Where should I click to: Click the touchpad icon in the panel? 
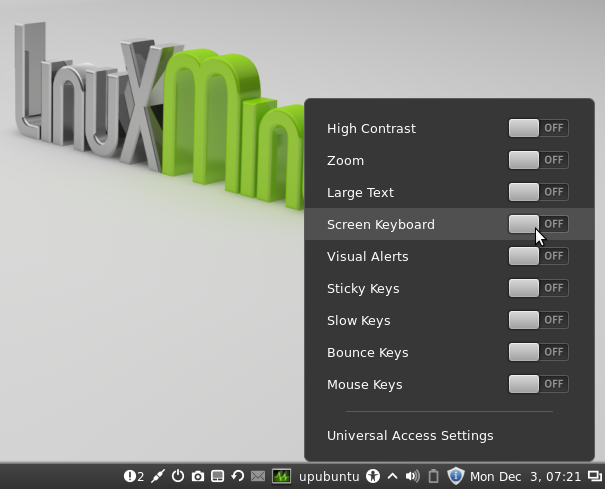tap(218, 476)
